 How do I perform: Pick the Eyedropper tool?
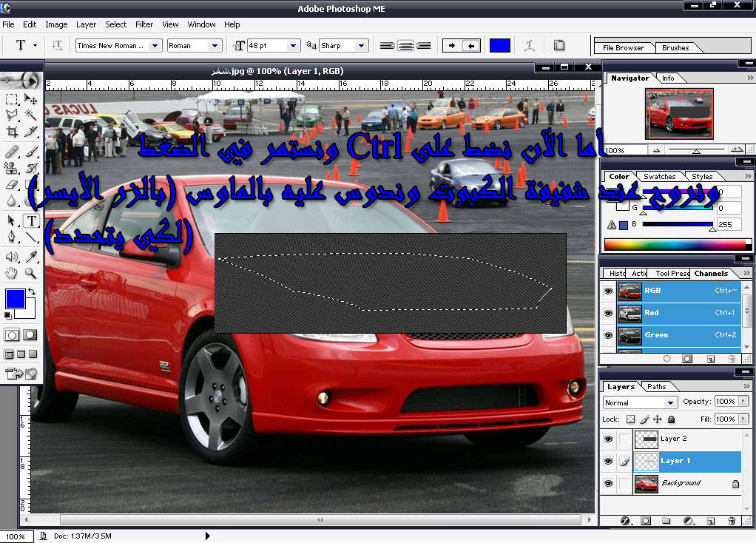(x=31, y=256)
